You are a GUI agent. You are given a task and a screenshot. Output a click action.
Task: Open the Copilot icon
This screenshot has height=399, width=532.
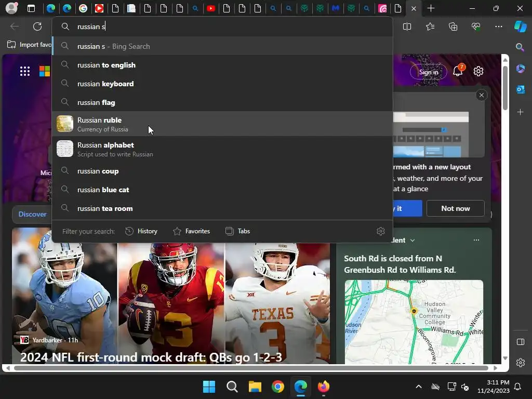coord(520,26)
